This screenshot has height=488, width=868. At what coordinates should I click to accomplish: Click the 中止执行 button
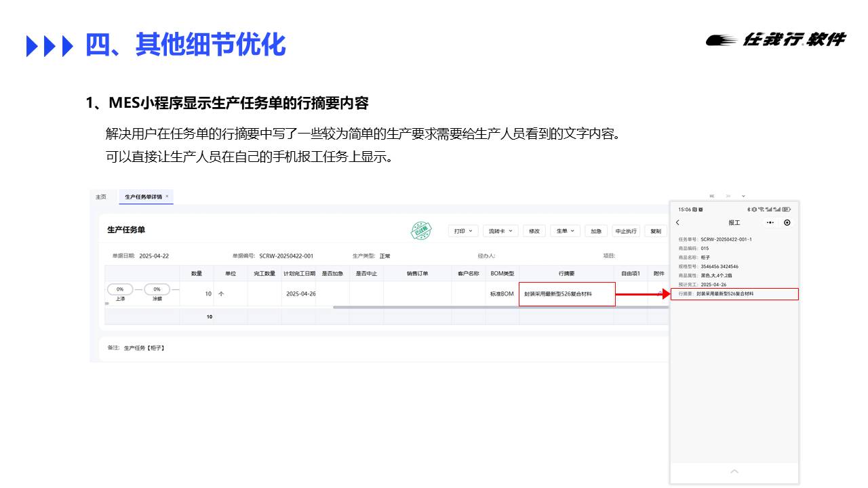tap(625, 231)
